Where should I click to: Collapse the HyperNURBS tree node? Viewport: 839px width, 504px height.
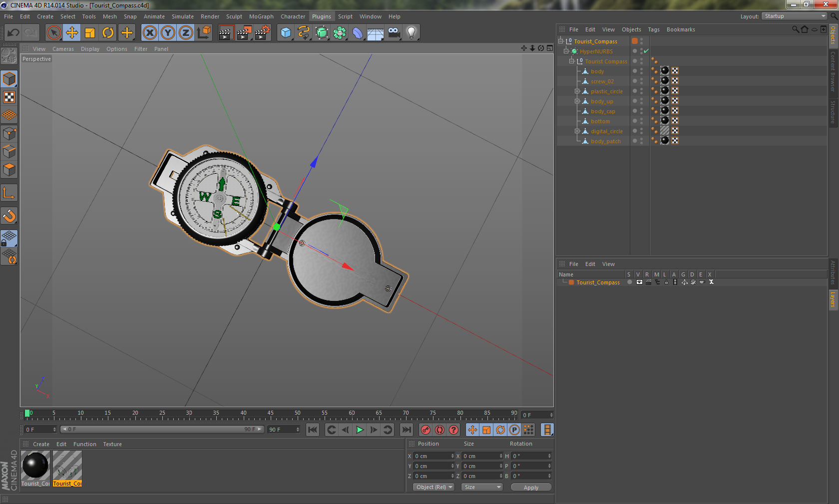pyautogui.click(x=566, y=51)
